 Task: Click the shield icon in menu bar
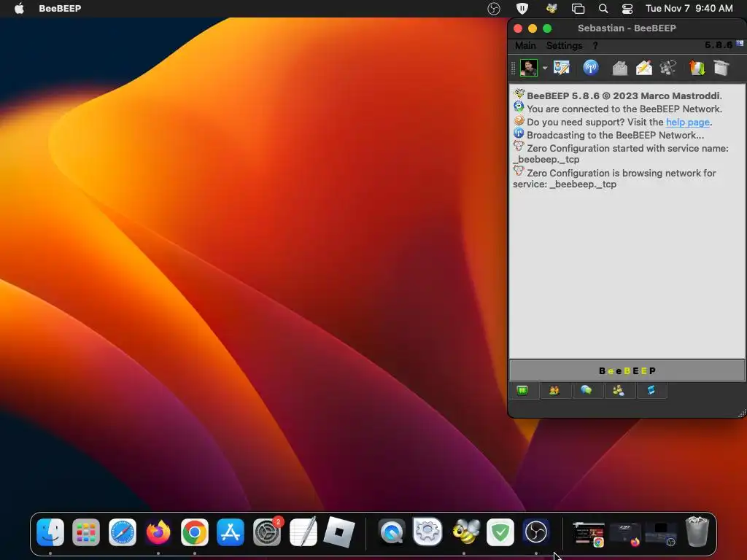coord(522,8)
